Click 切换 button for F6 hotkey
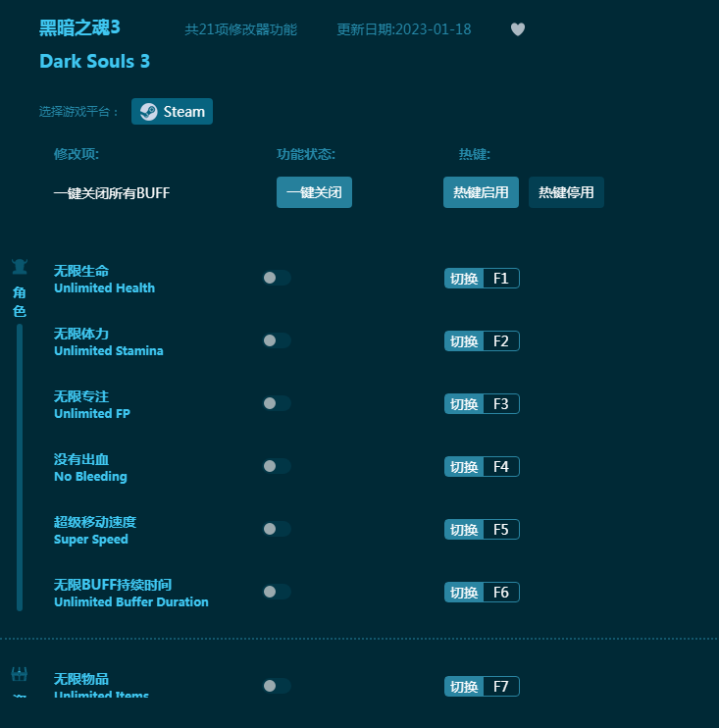Viewport: 719px width, 728px height. (464, 593)
